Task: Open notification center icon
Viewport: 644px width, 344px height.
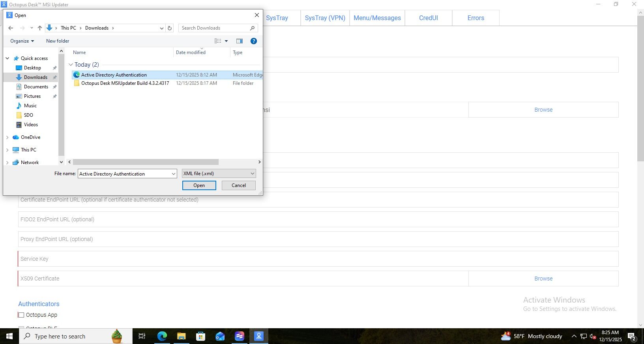Action: tap(631, 337)
